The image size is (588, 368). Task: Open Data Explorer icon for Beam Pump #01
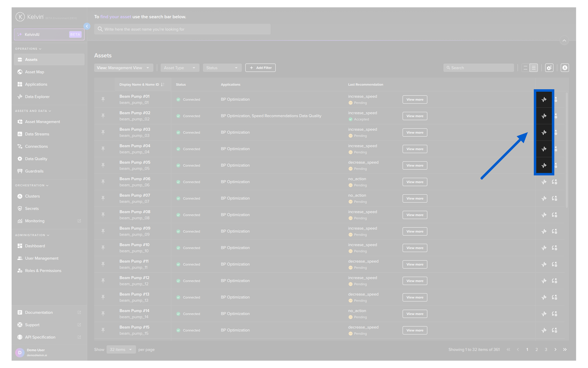click(544, 99)
